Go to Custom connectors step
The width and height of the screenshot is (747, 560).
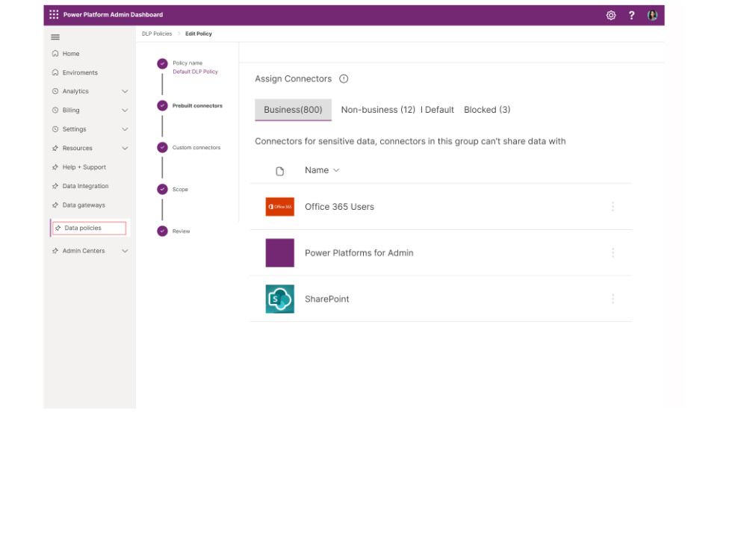click(196, 148)
